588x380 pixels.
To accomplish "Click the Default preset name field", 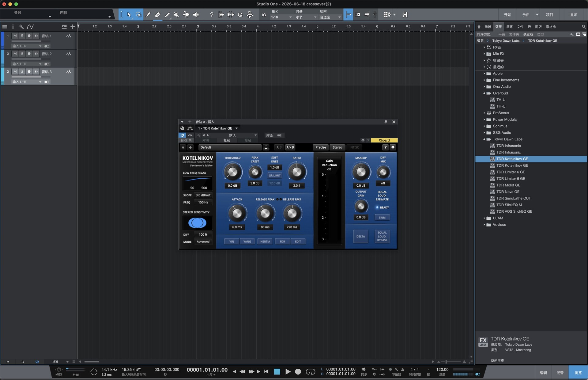I will [230, 147].
